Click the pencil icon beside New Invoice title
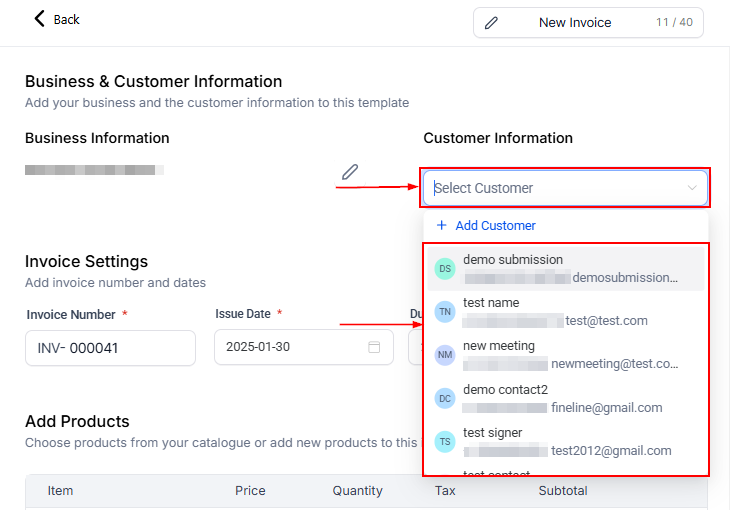Screen dimensions: 730x510 [491, 22]
